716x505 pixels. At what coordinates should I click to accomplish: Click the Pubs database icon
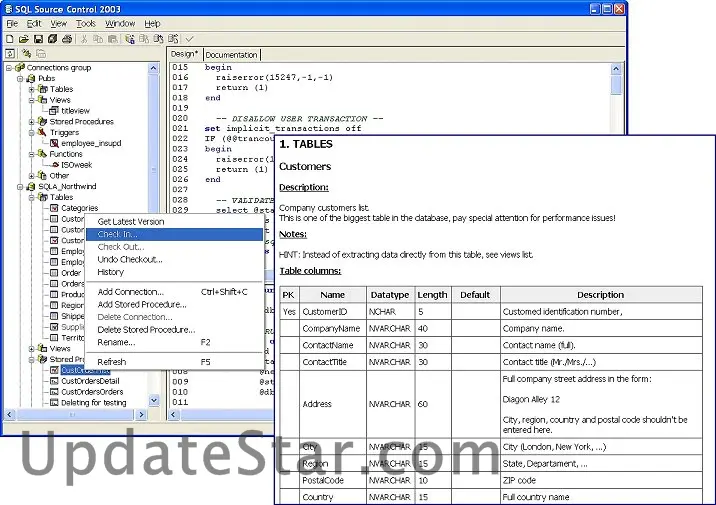pyautogui.click(x=31, y=79)
